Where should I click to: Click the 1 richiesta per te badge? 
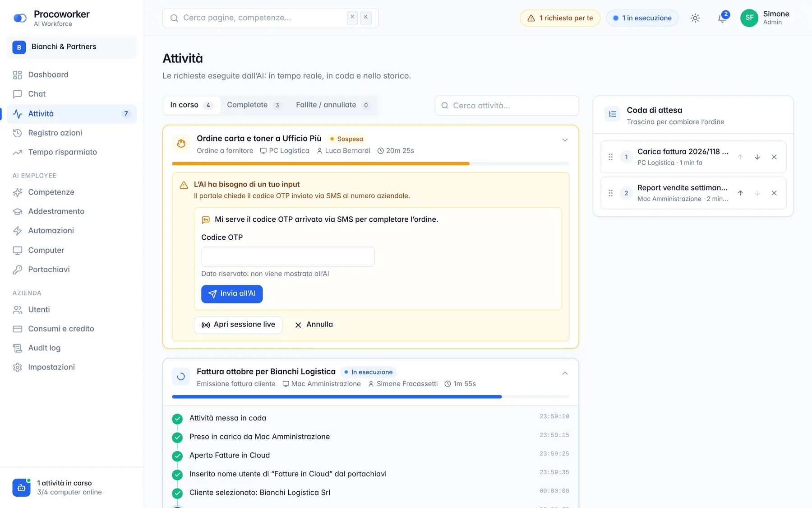pyautogui.click(x=560, y=18)
